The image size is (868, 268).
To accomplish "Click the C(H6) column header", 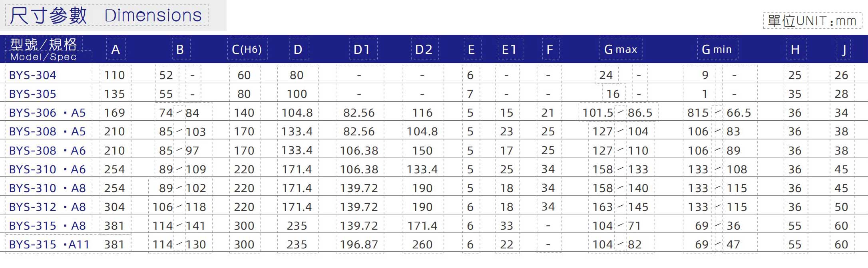I will point(247,50).
